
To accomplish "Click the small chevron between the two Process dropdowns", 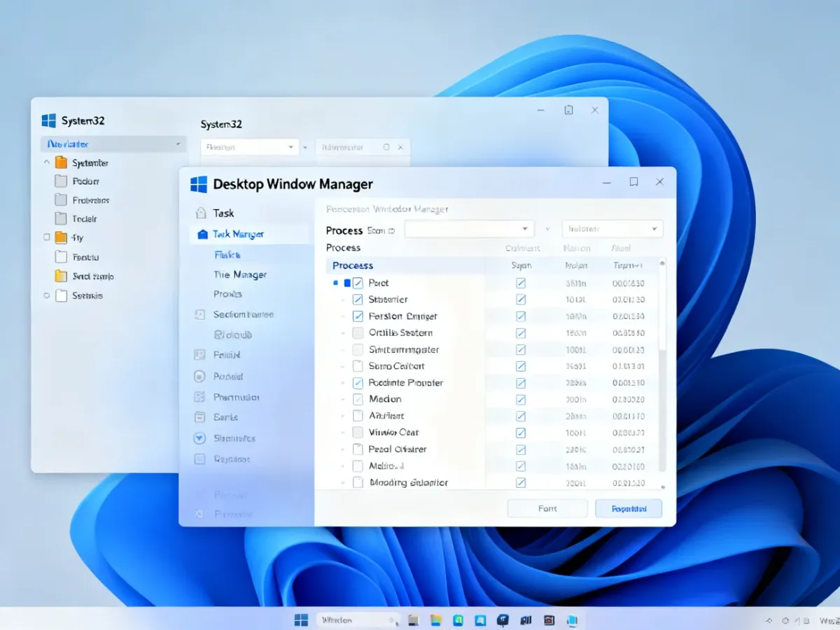I will pos(547,229).
